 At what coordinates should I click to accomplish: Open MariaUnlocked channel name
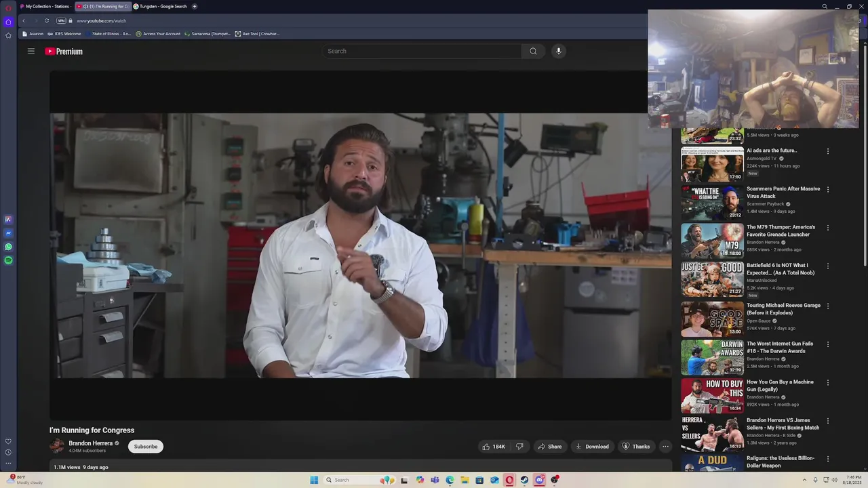coord(762,281)
